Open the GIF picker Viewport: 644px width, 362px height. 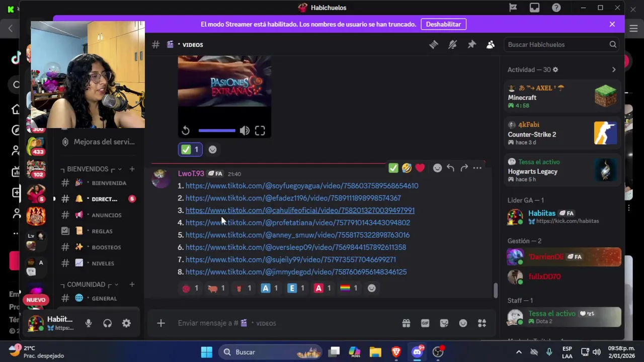425,323
